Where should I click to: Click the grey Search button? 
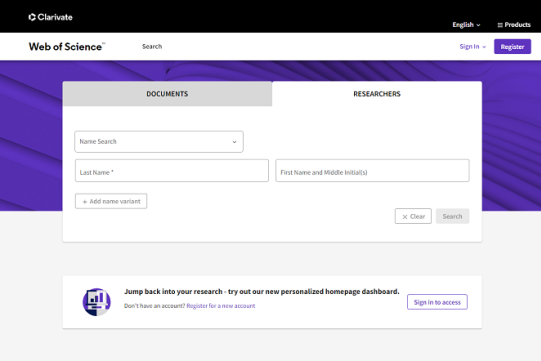tap(452, 216)
